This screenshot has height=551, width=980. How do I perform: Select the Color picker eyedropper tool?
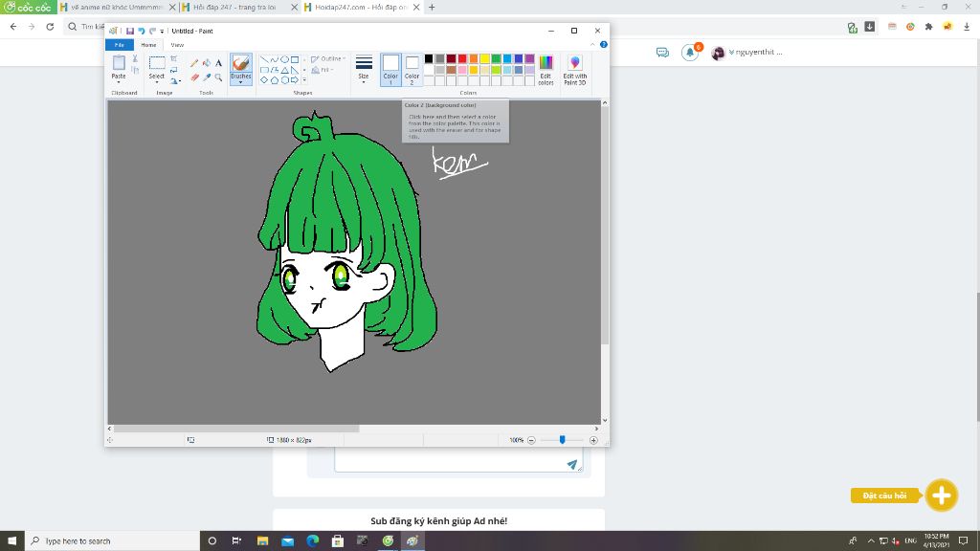[x=207, y=77]
